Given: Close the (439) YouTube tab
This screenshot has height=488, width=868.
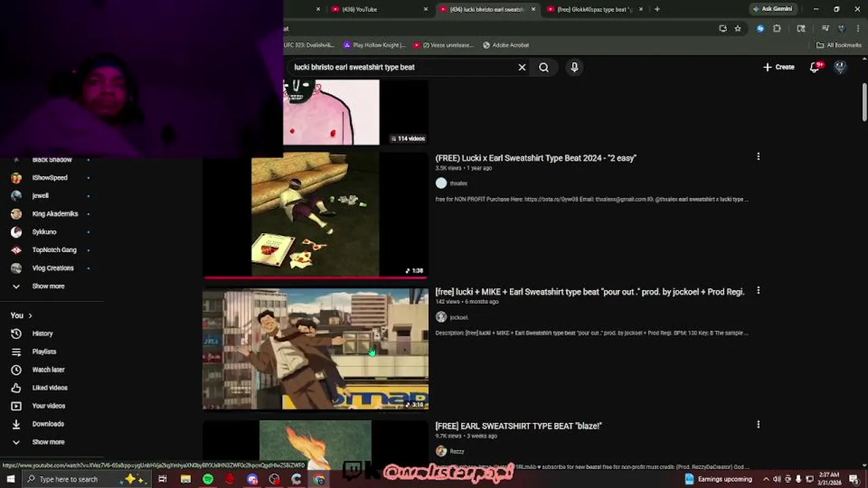Looking at the screenshot, I should pyautogui.click(x=426, y=9).
